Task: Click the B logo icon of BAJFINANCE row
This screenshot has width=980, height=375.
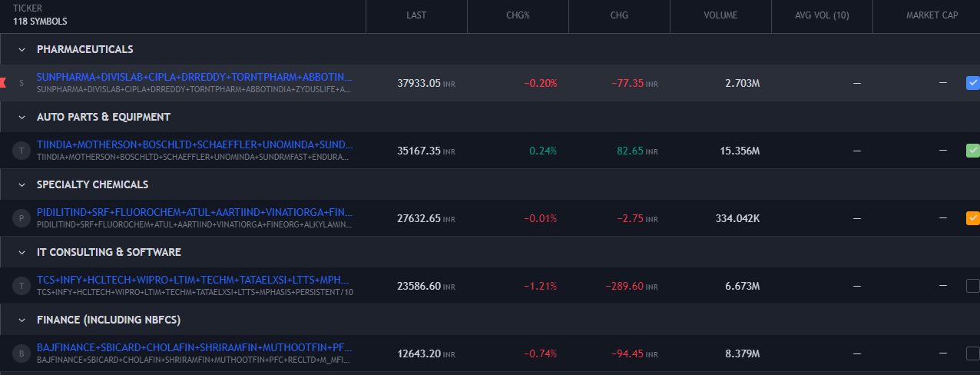Action: pyautogui.click(x=22, y=353)
